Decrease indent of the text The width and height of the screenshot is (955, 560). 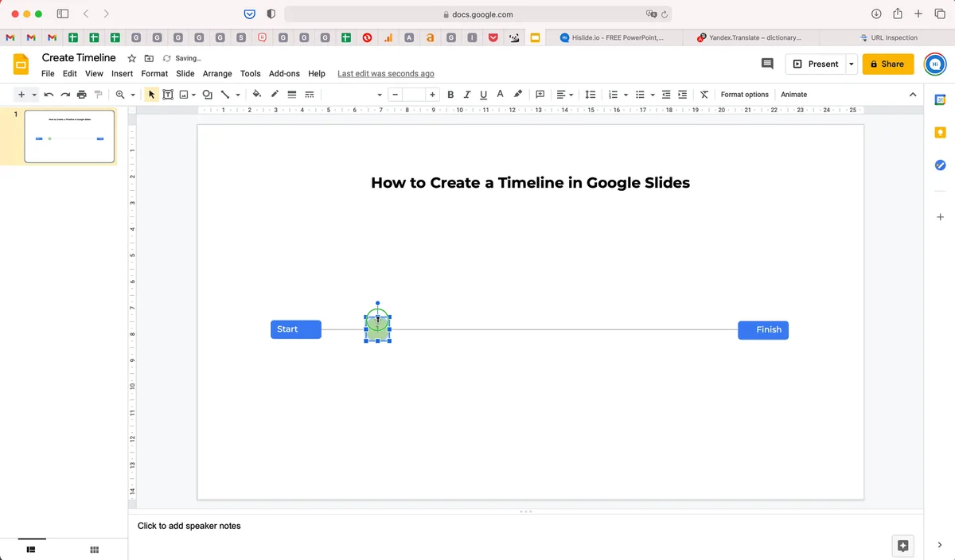click(666, 95)
